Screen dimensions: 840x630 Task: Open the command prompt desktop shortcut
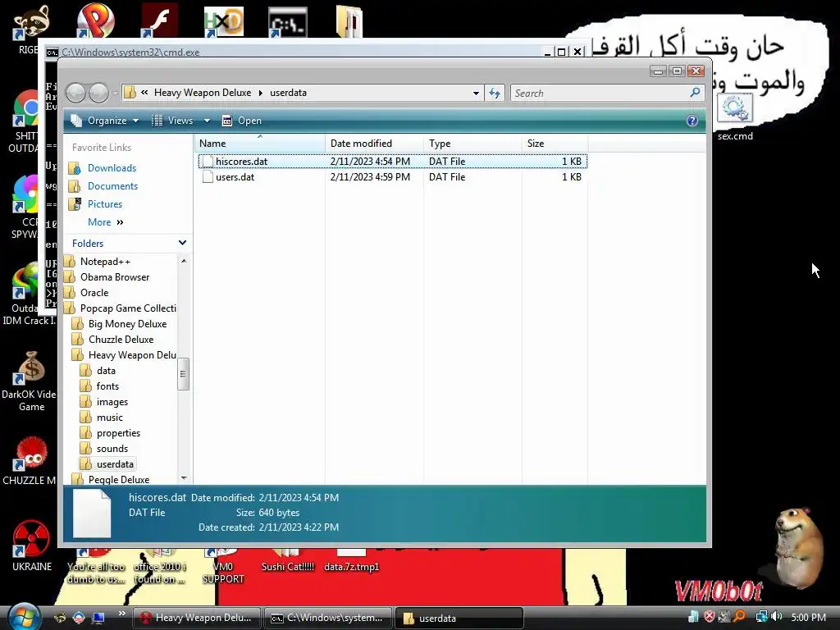(x=288, y=22)
